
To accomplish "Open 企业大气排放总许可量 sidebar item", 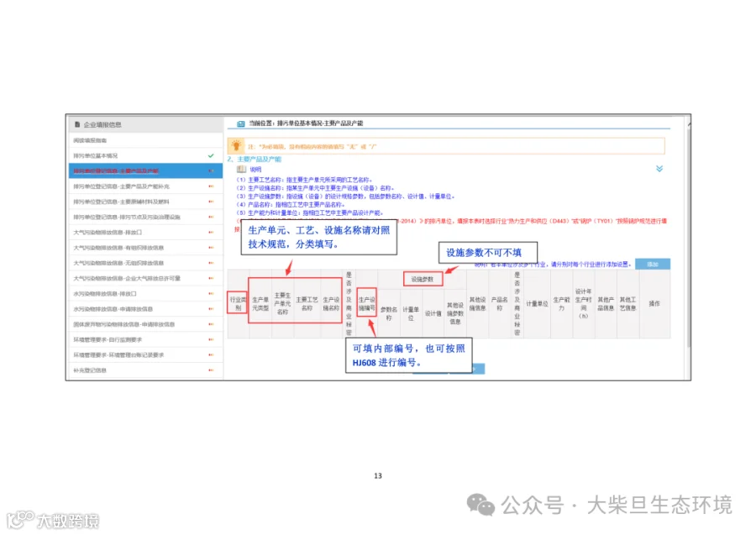I will (x=146, y=278).
